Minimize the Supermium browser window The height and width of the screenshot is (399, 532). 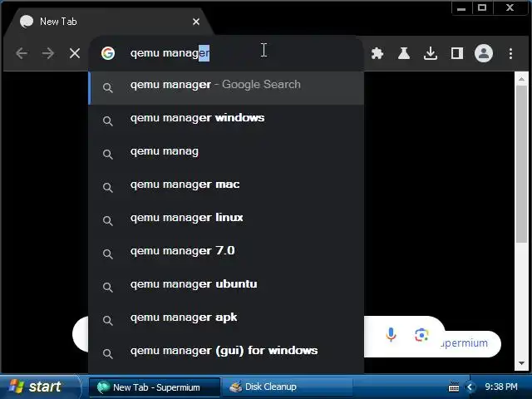pos(461,7)
